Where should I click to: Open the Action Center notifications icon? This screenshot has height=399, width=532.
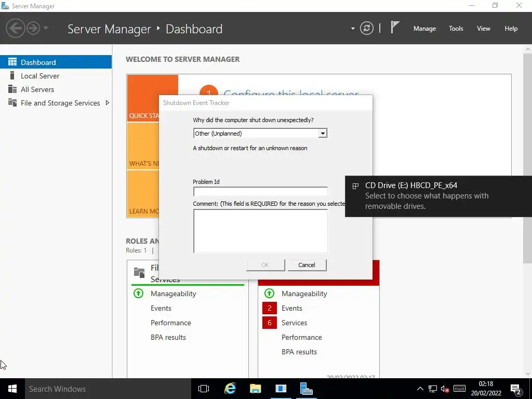(516, 389)
